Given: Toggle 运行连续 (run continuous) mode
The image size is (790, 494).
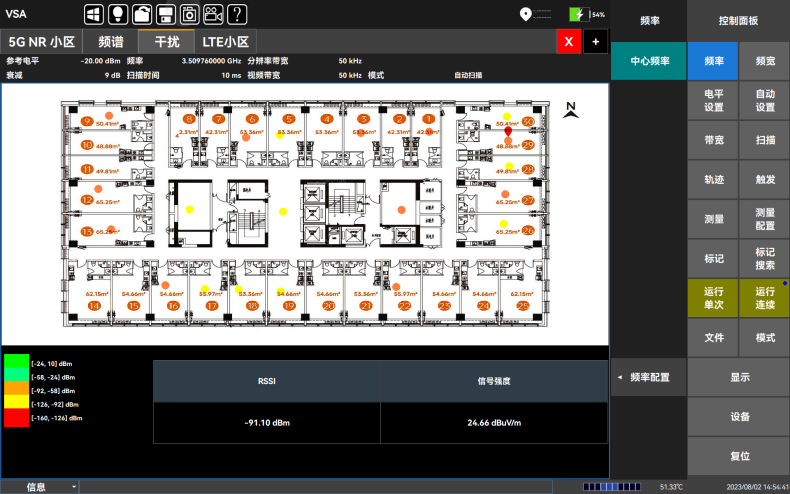Looking at the screenshot, I should point(764,297).
